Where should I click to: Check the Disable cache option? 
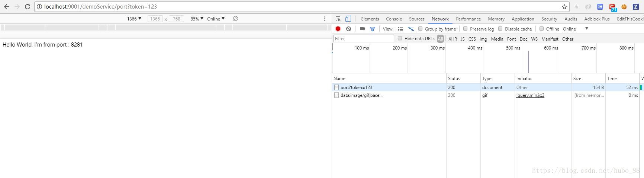click(500, 29)
